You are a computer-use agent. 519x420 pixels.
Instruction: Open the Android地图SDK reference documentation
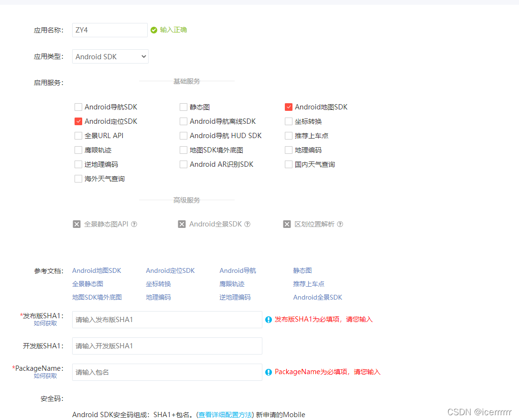(x=96, y=270)
